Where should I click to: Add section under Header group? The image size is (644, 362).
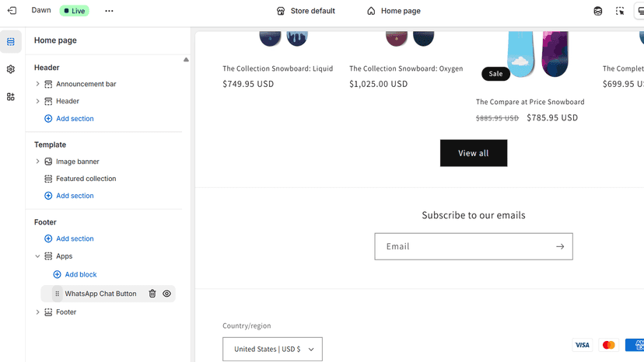click(x=69, y=119)
